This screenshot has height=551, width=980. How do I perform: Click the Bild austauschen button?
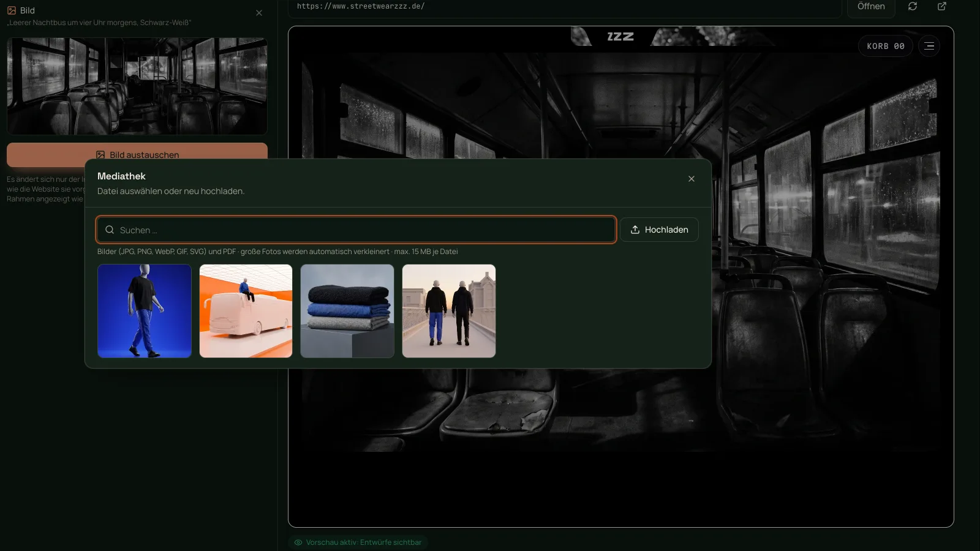click(137, 155)
